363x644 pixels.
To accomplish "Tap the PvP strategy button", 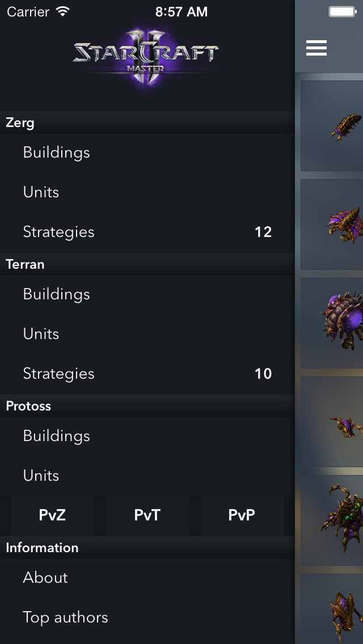I will 242,515.
